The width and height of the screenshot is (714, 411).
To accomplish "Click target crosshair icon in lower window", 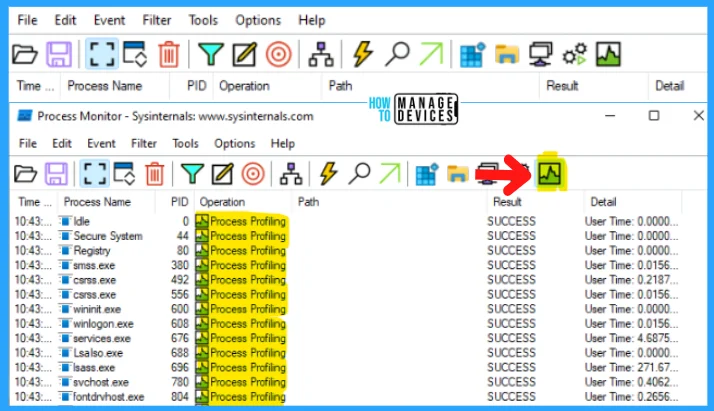I will tap(253, 174).
